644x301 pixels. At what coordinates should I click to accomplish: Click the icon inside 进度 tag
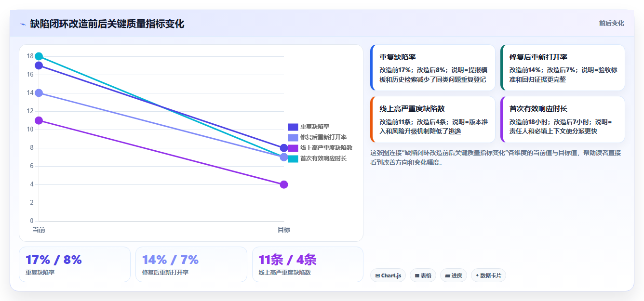447,276
